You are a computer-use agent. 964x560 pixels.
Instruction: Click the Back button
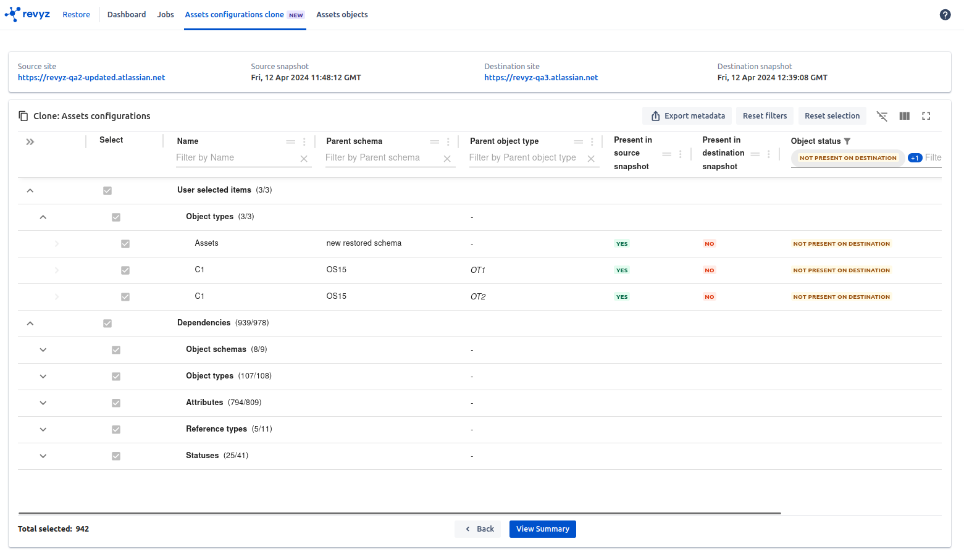pos(478,529)
